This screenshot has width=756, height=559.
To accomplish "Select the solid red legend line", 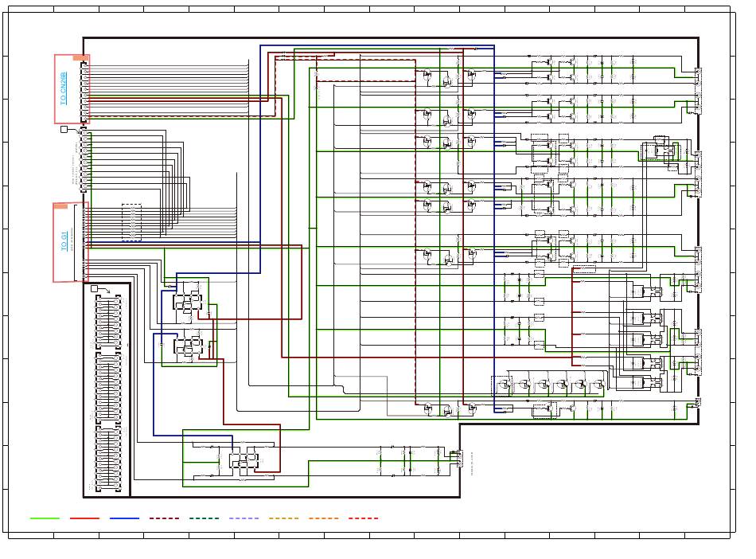I will coord(85,518).
